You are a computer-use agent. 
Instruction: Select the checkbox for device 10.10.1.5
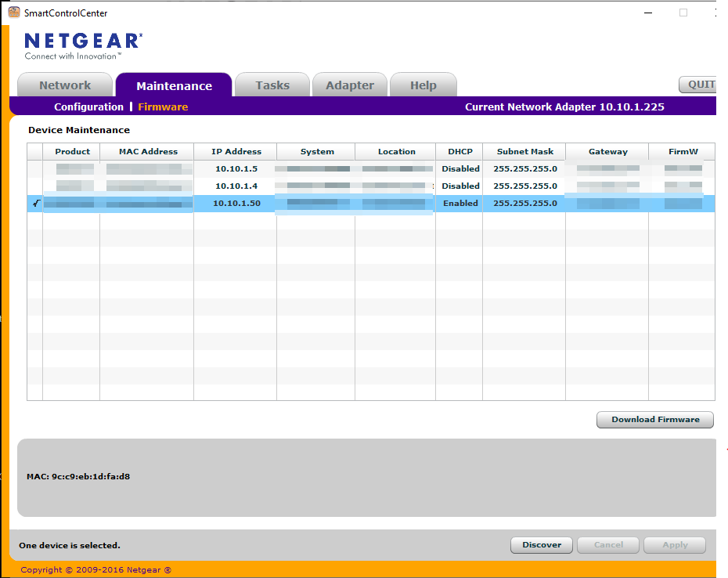pyautogui.click(x=35, y=168)
